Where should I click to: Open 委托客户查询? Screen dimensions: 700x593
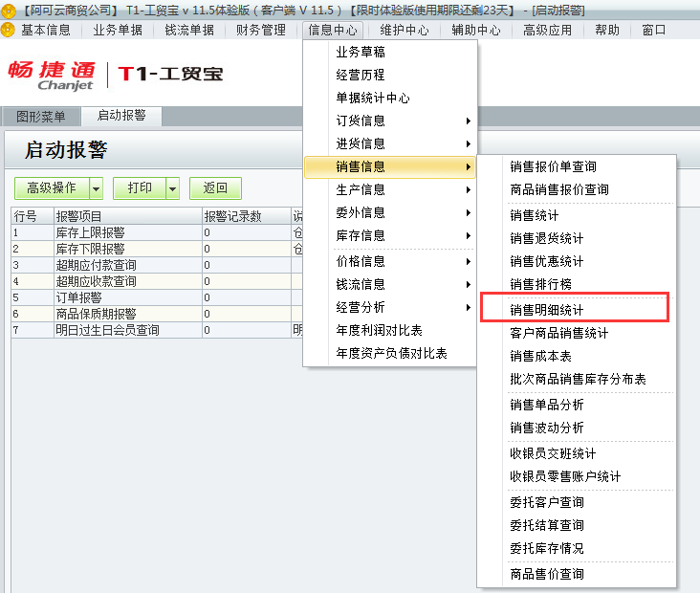[577, 502]
